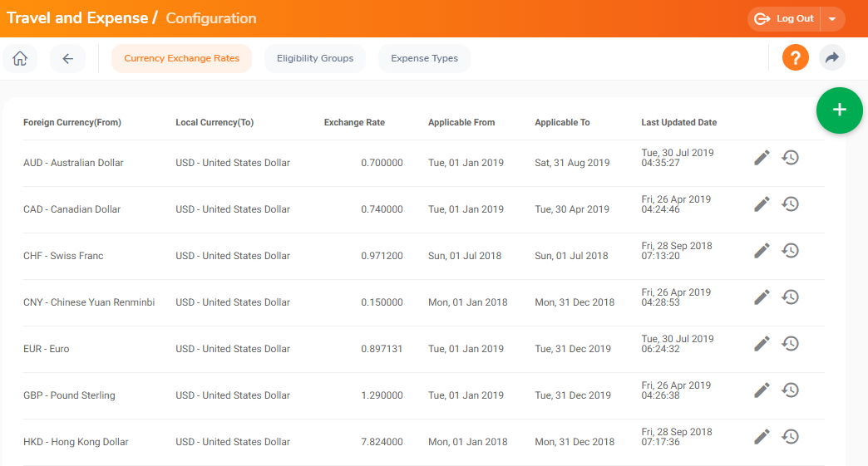Click USD - United States Dollar in EUR row

point(233,348)
